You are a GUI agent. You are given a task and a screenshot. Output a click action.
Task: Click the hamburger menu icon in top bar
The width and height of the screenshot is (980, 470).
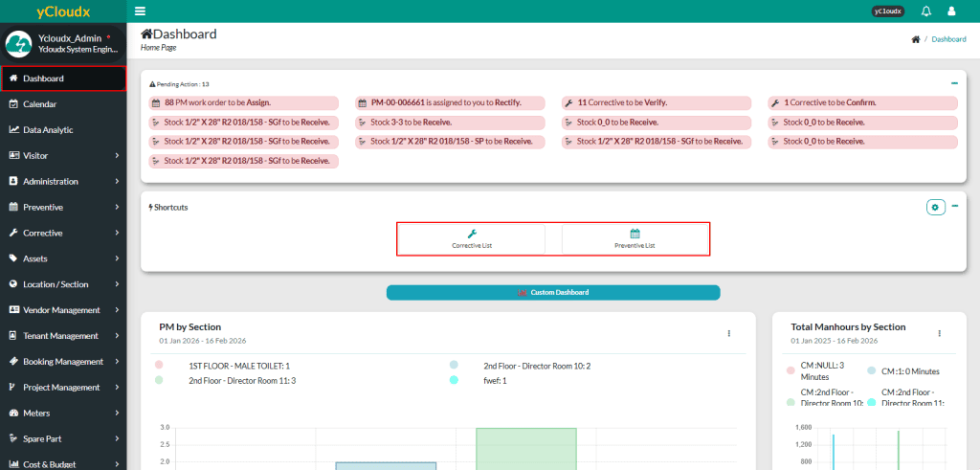click(x=141, y=11)
